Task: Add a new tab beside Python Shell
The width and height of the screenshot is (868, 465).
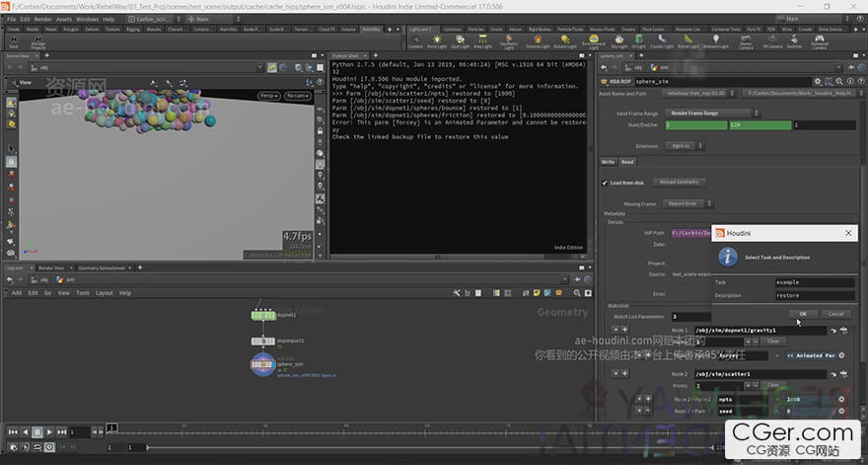Action: [376, 55]
